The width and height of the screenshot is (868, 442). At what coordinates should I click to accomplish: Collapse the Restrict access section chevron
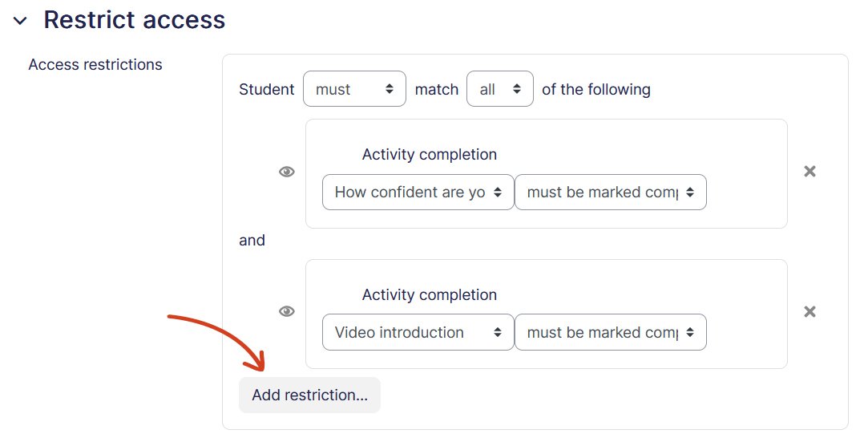pyautogui.click(x=21, y=21)
